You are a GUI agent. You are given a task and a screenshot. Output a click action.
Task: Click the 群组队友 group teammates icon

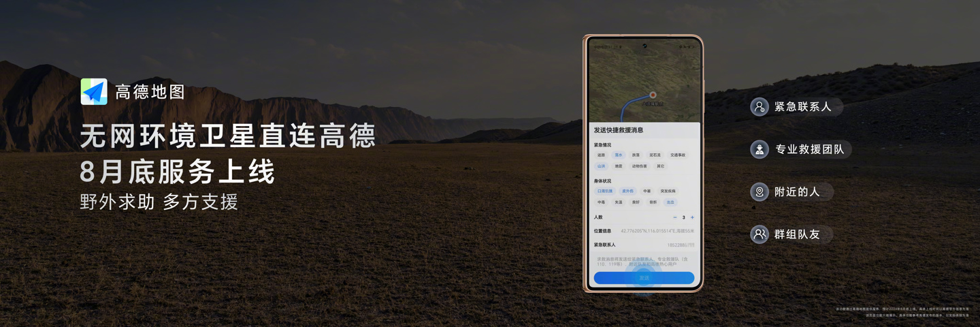759,234
